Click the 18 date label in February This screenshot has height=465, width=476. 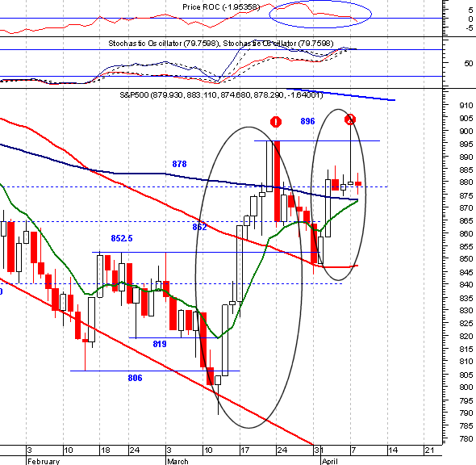[x=106, y=450]
